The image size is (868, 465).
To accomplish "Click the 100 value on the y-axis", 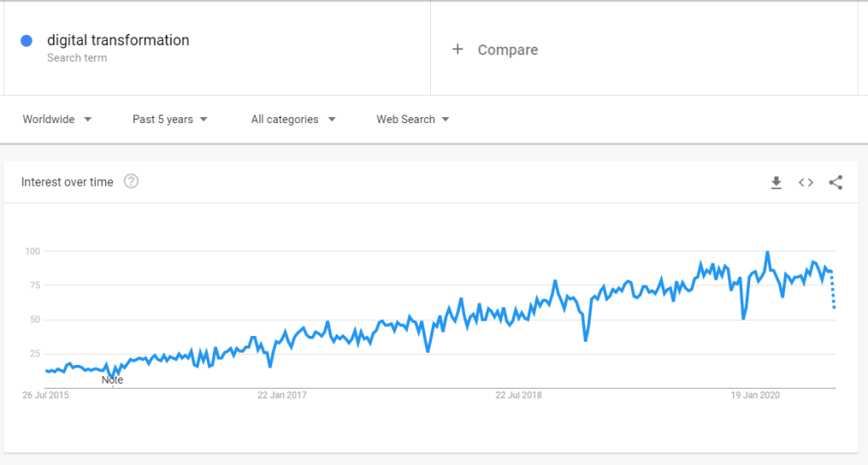I will 33,251.
